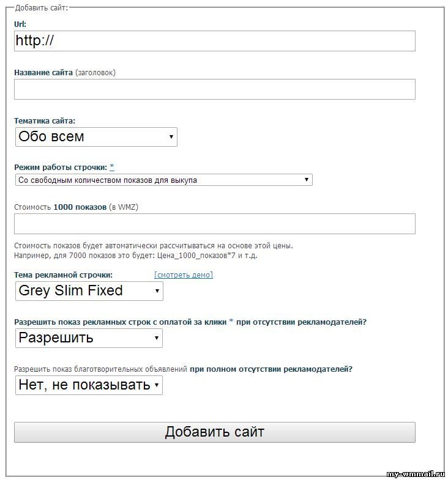Click the asterisk link next to Режим работы строчки
The image size is (448, 480).
pyautogui.click(x=112, y=167)
